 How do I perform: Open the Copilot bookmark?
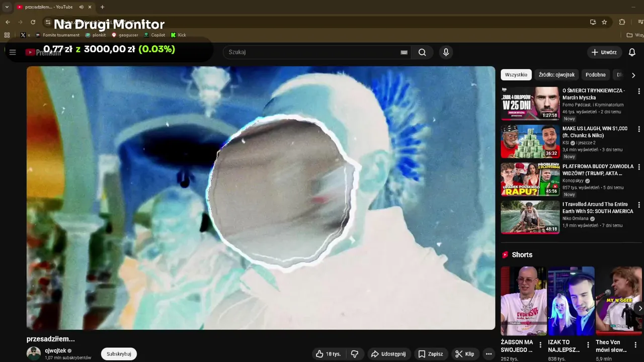[x=154, y=35]
